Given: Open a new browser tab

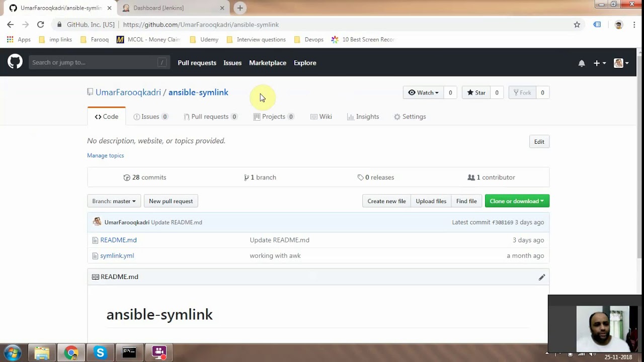Looking at the screenshot, I should pos(240,8).
